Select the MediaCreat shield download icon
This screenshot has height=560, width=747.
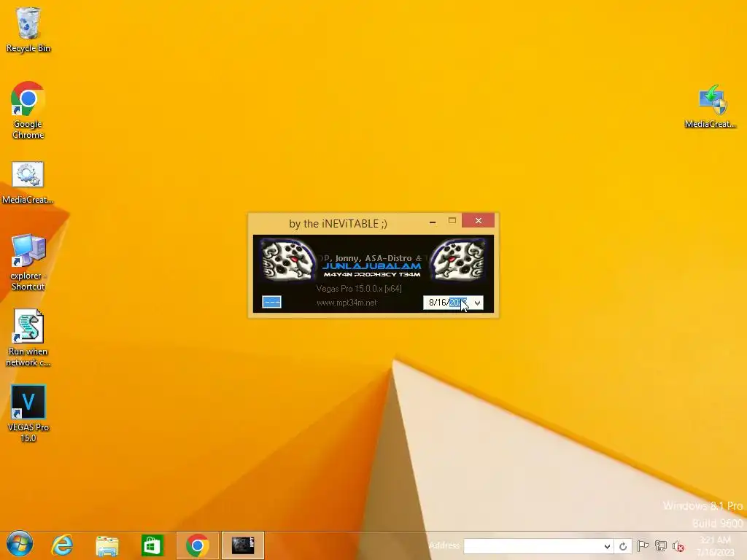click(x=711, y=106)
